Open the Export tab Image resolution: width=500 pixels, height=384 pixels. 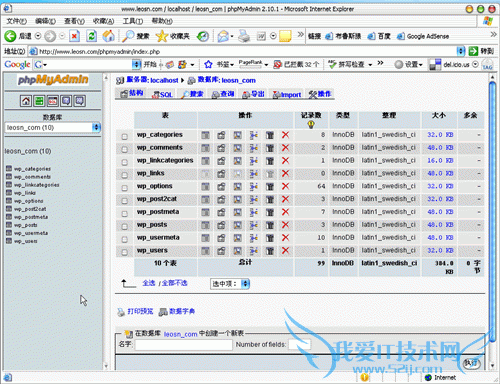[253, 94]
